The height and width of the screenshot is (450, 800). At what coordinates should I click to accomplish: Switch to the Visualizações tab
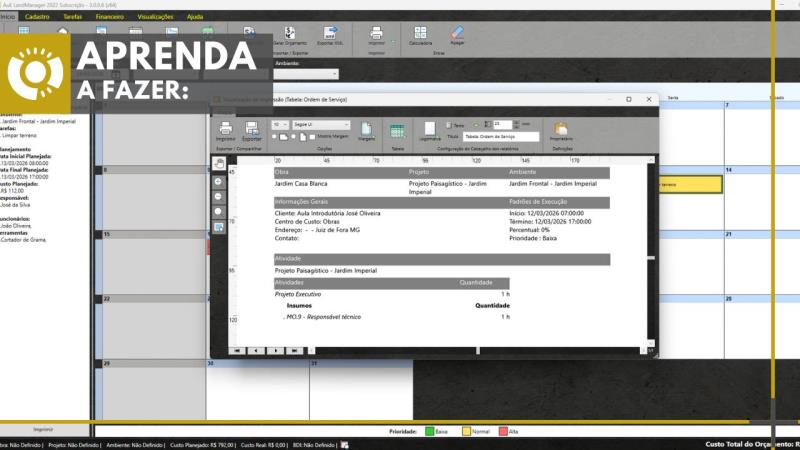pyautogui.click(x=154, y=17)
